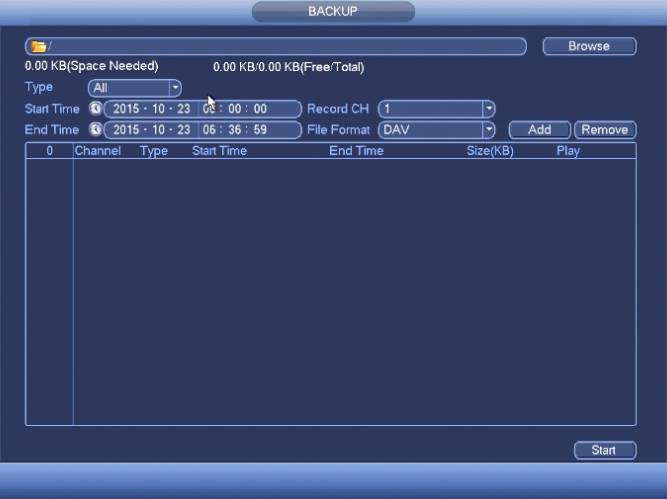Expand the File Format dropdown showing DAV

[436, 130]
